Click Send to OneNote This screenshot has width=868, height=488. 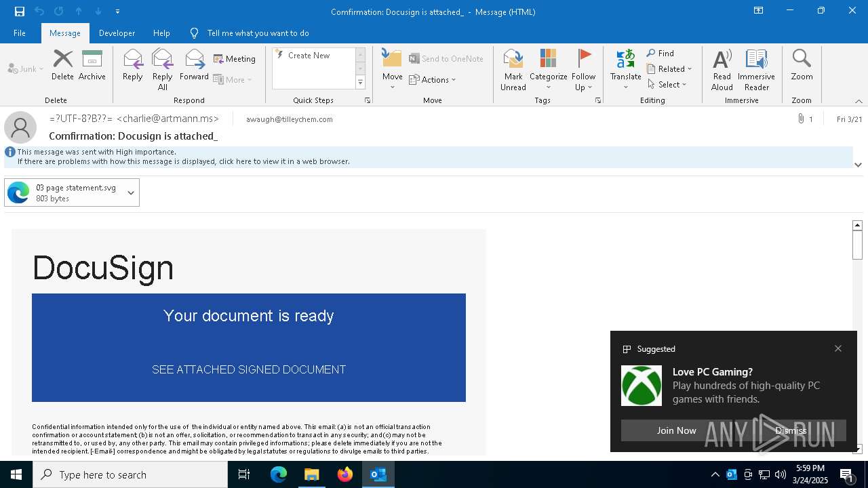tap(446, 59)
